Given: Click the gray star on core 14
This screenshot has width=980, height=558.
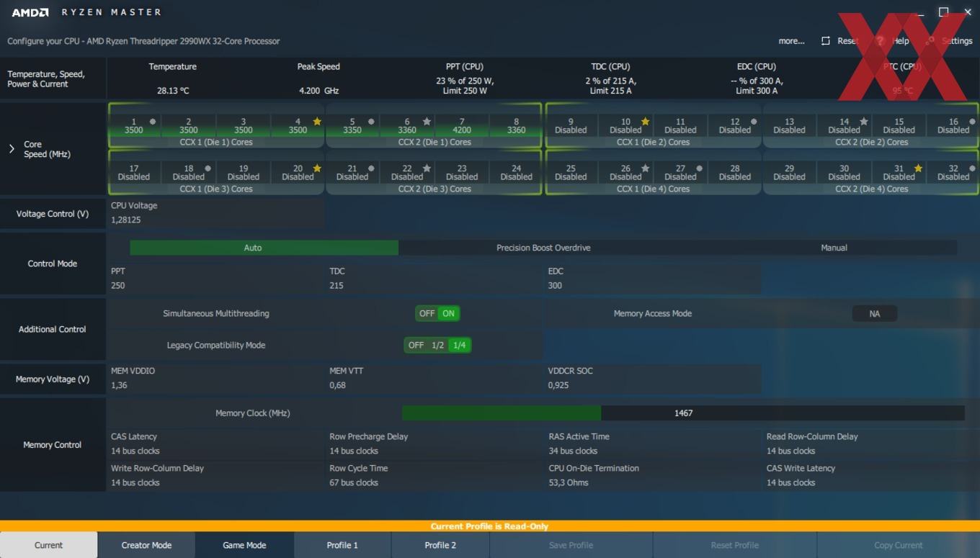Looking at the screenshot, I should coord(864,122).
